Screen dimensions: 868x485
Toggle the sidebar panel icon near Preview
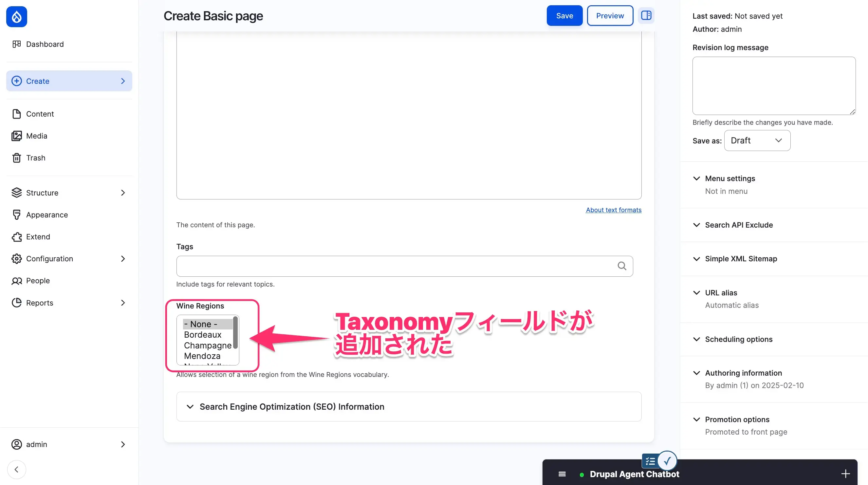click(646, 15)
